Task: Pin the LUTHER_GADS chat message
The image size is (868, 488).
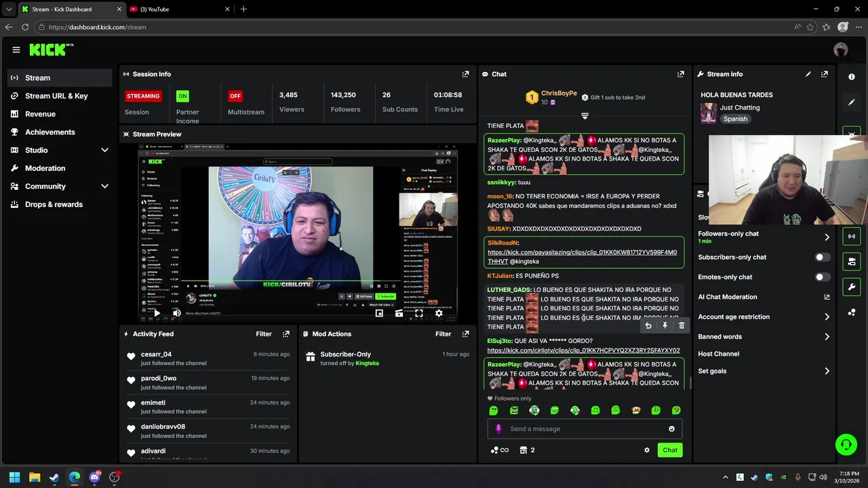Action: pyautogui.click(x=665, y=326)
